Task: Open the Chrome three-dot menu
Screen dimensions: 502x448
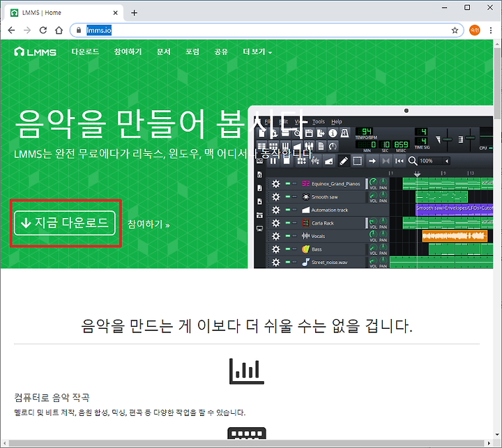Action: click(490, 31)
